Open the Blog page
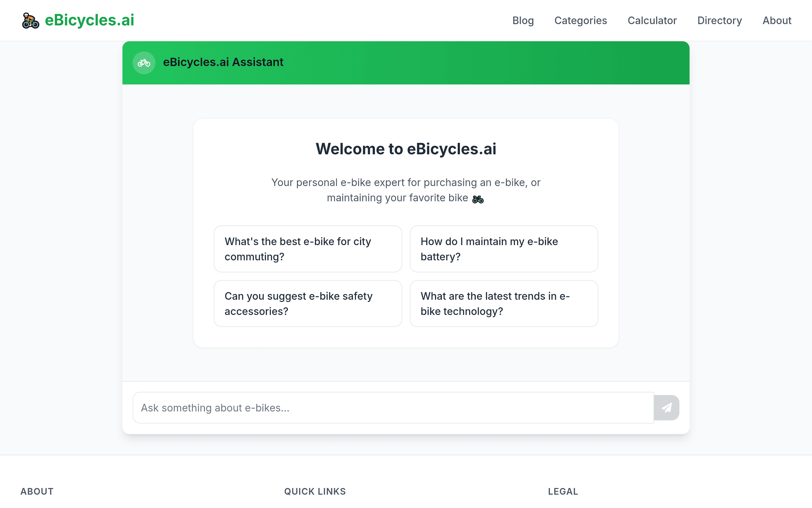This screenshot has width=812, height=508. 523,21
